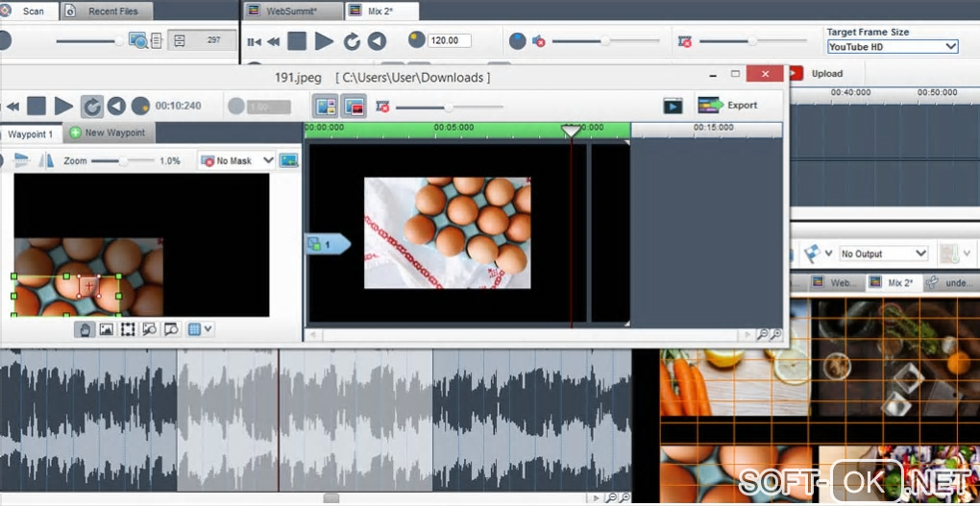Open the Recent Files tab
This screenshot has width=980, height=506.
107,12
